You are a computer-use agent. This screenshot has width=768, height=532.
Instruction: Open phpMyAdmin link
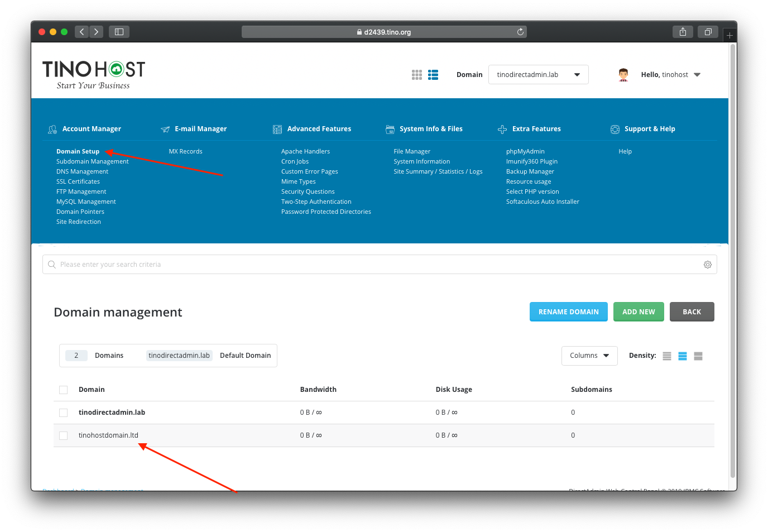point(525,151)
